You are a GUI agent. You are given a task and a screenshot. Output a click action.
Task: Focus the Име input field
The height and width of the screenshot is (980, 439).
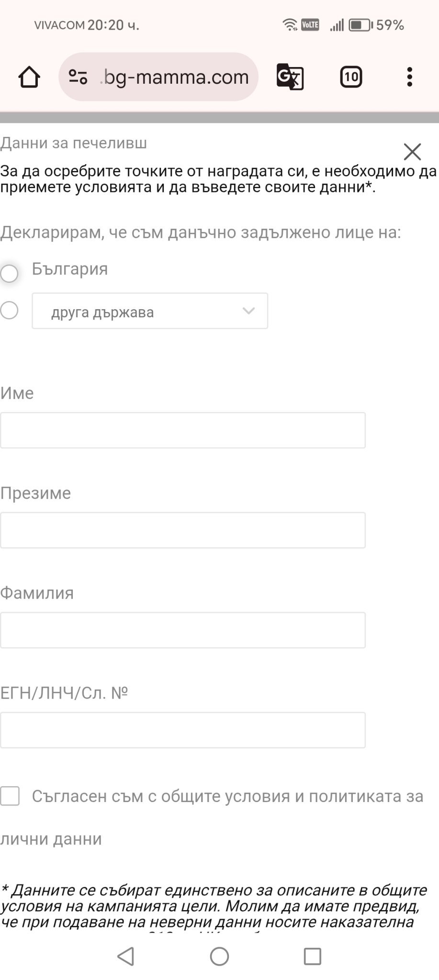[182, 430]
